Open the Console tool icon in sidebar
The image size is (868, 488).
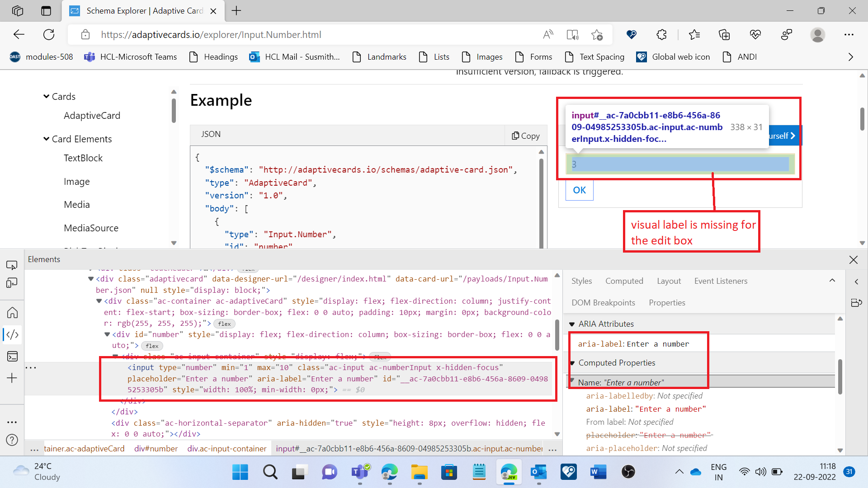pos(12,357)
